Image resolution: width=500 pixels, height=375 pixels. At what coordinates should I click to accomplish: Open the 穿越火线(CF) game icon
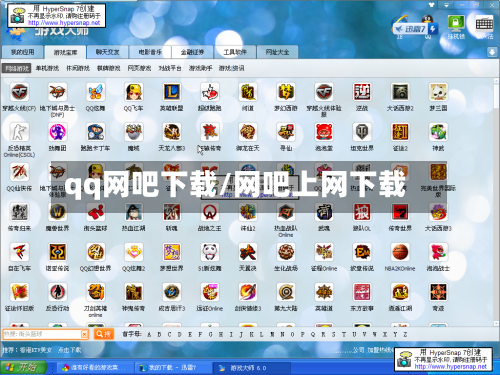click(19, 92)
